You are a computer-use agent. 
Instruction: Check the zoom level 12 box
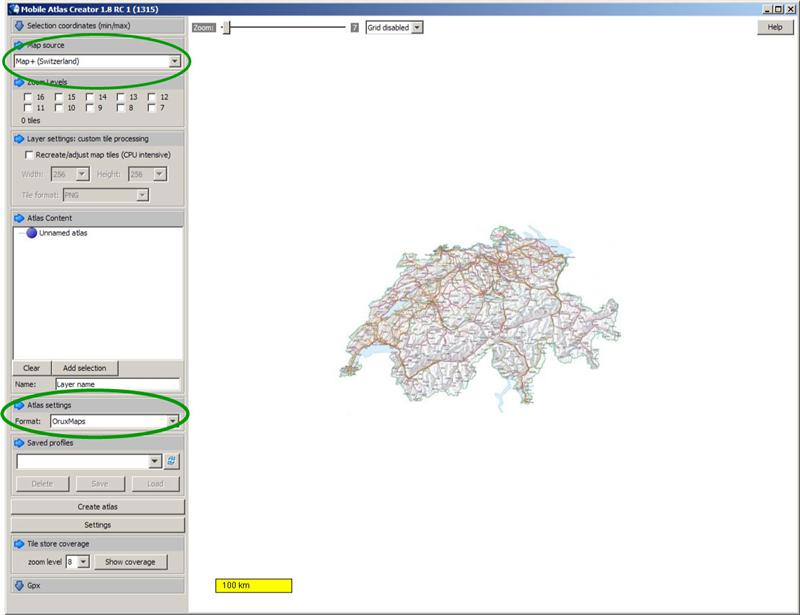click(x=152, y=97)
